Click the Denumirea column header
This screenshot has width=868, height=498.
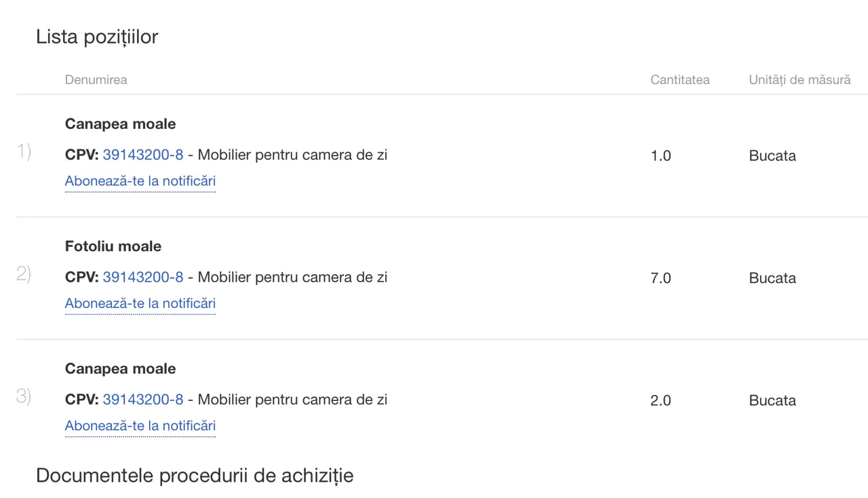pos(96,79)
